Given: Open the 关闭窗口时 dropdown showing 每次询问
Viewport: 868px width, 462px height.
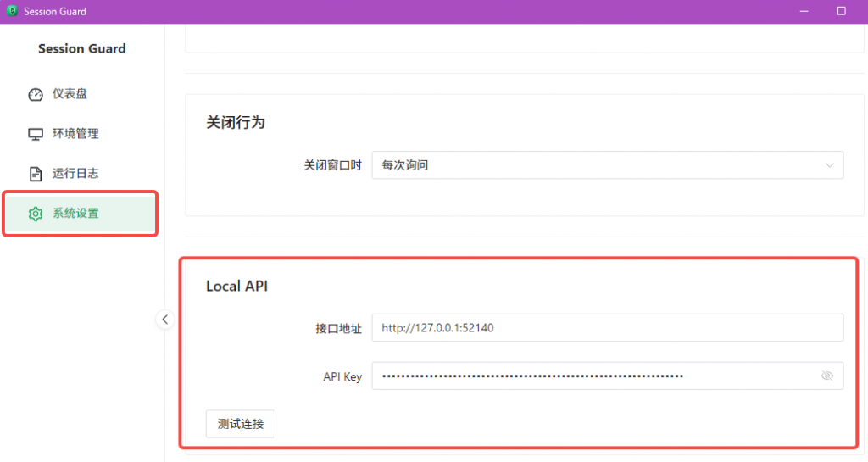Looking at the screenshot, I should coord(593,165).
